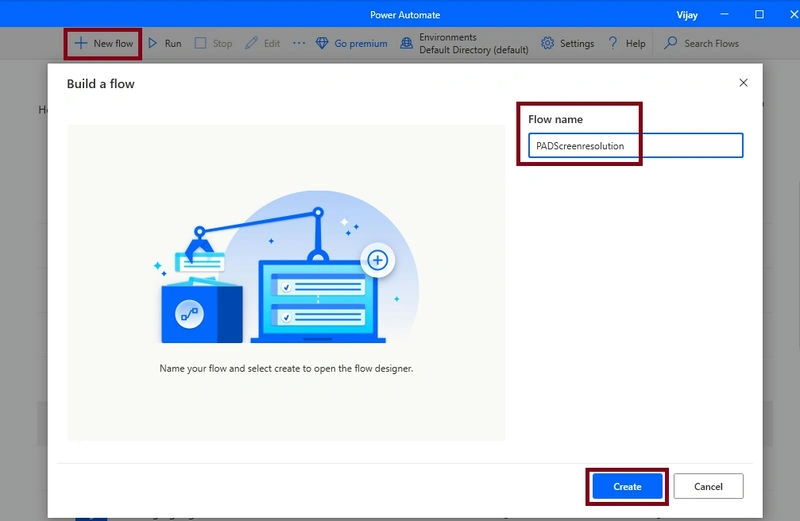The image size is (800, 521).
Task: Click the Flow name input field
Action: pyautogui.click(x=635, y=145)
